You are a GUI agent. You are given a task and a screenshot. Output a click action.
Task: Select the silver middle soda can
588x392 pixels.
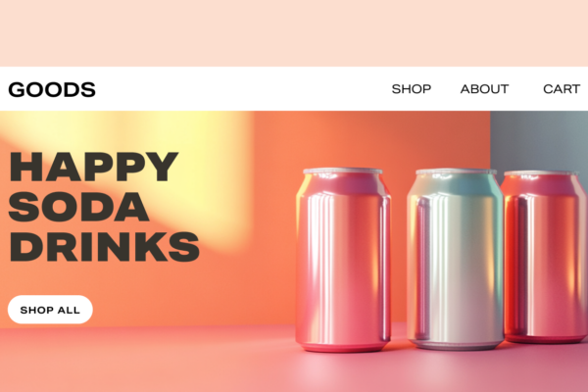456,259
